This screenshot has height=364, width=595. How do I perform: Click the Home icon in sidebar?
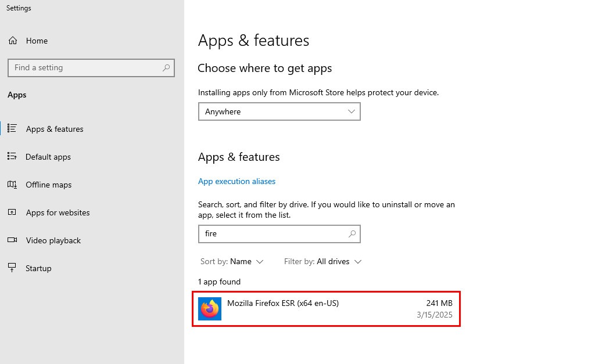pyautogui.click(x=13, y=41)
